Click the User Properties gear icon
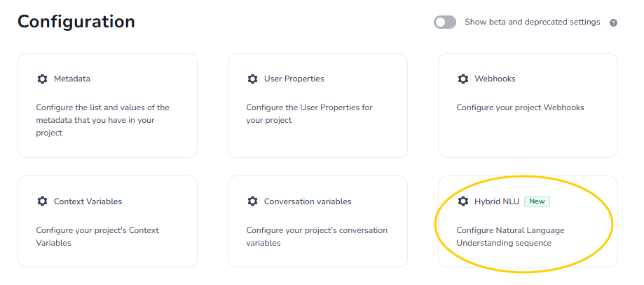 click(x=252, y=79)
